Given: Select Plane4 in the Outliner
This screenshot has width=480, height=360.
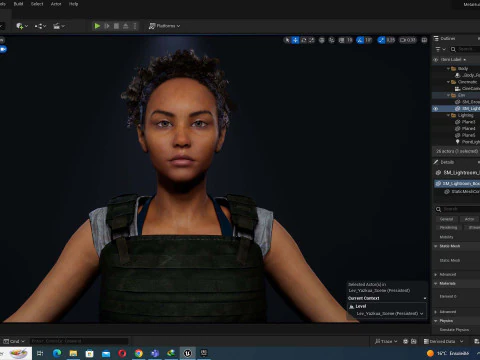Looking at the screenshot, I should point(456,129).
